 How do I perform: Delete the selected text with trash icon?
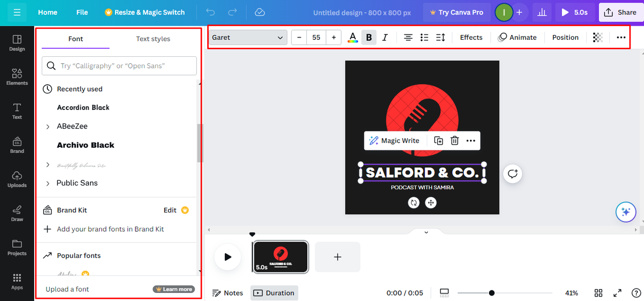pyautogui.click(x=454, y=141)
